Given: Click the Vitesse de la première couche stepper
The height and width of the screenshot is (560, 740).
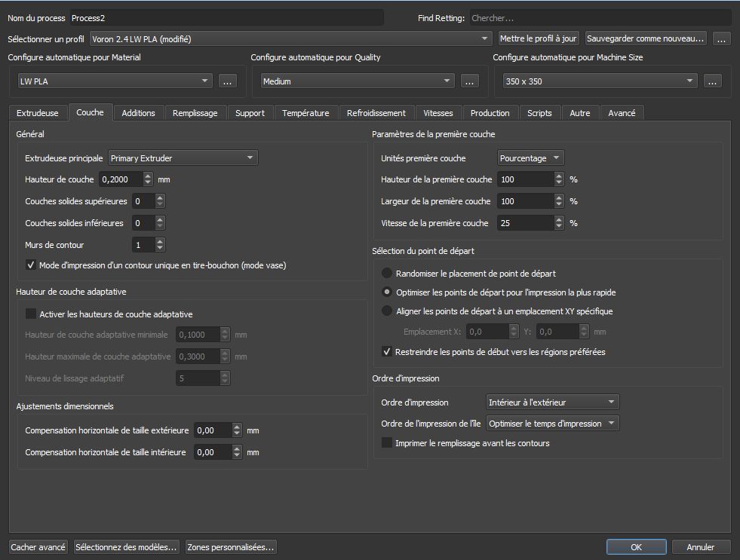Looking at the screenshot, I should coord(559,222).
